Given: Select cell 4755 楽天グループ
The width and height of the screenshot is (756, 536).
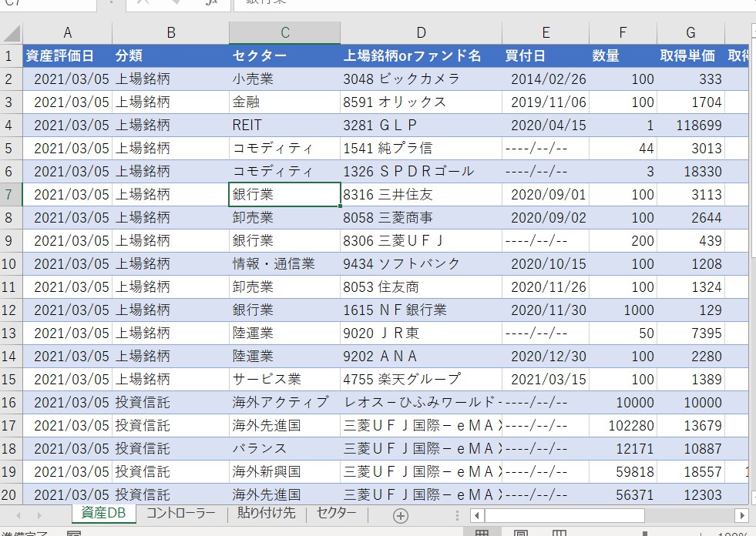Looking at the screenshot, I should (421, 380).
